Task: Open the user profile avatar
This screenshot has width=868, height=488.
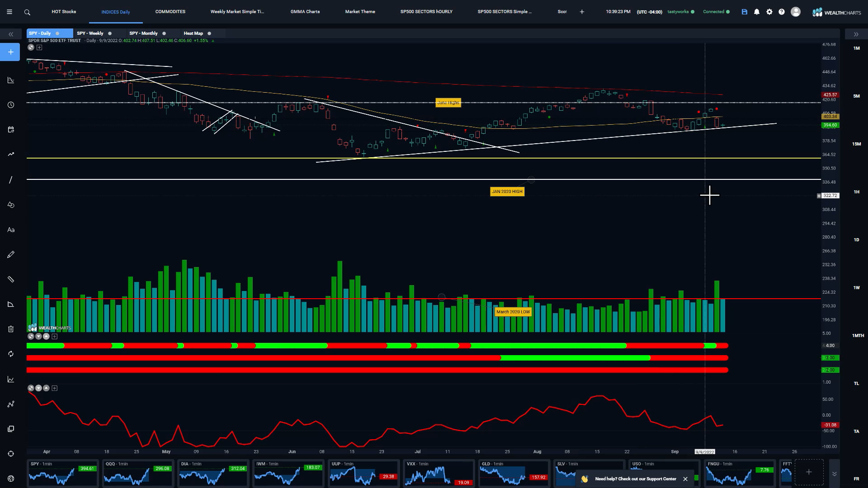Action: pyautogui.click(x=796, y=12)
